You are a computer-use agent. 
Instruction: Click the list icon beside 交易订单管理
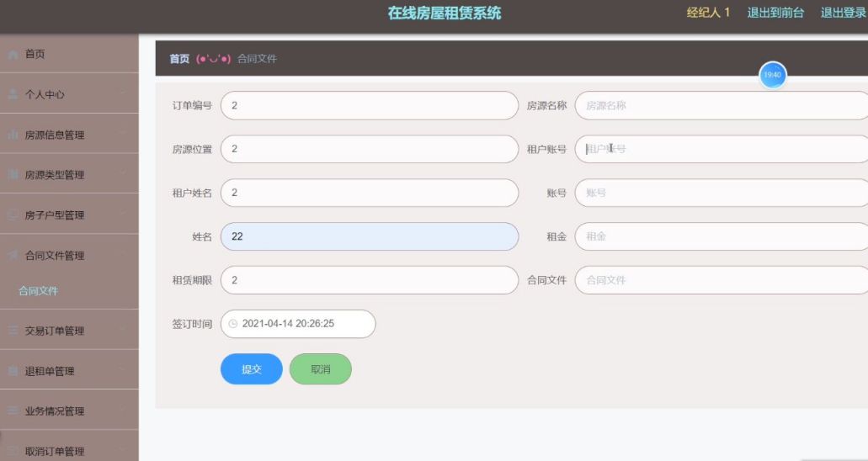[x=13, y=331]
